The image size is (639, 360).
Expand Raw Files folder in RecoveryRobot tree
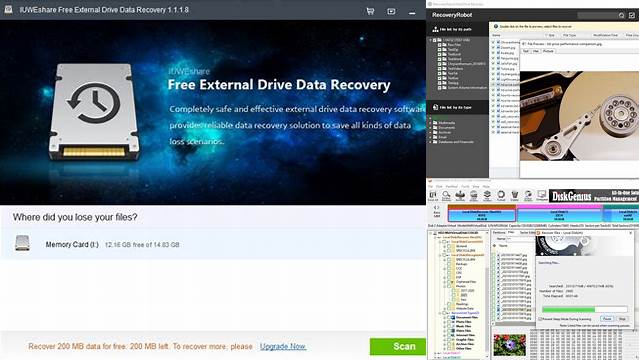point(439,45)
